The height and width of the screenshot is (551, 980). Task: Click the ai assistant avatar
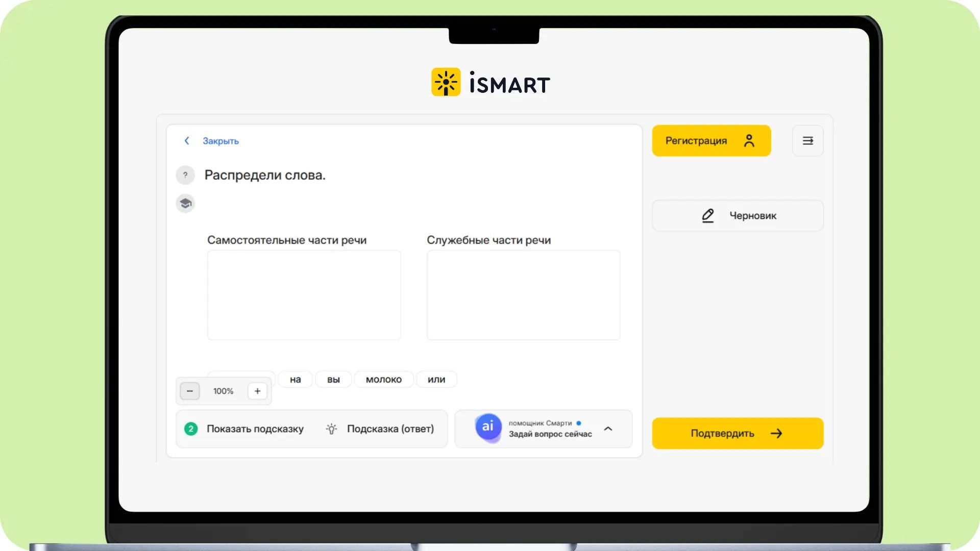pyautogui.click(x=488, y=427)
